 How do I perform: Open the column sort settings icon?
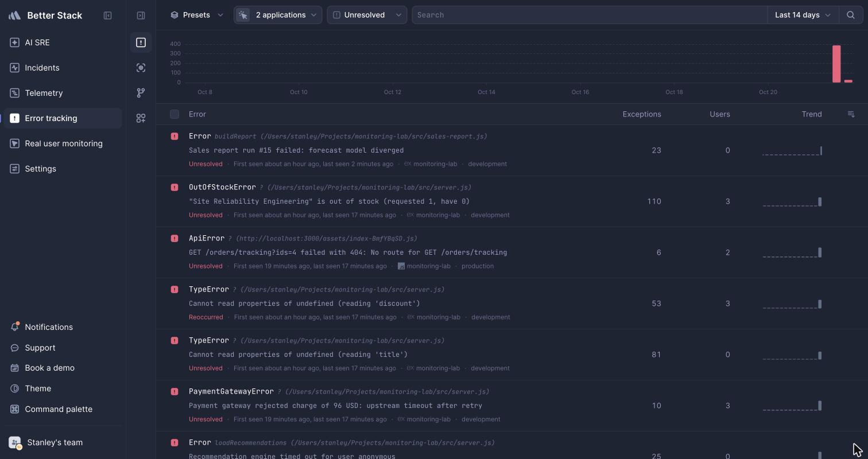pyautogui.click(x=851, y=114)
